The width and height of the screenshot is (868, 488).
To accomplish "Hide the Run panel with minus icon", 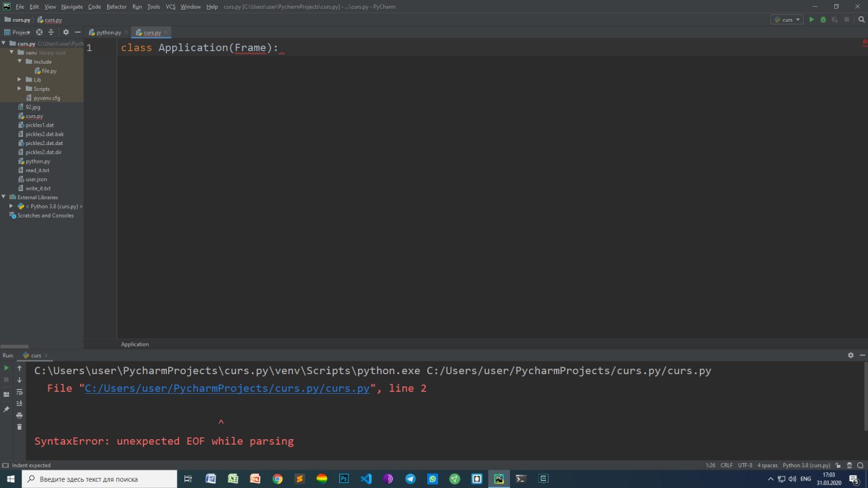I will coord(862,355).
